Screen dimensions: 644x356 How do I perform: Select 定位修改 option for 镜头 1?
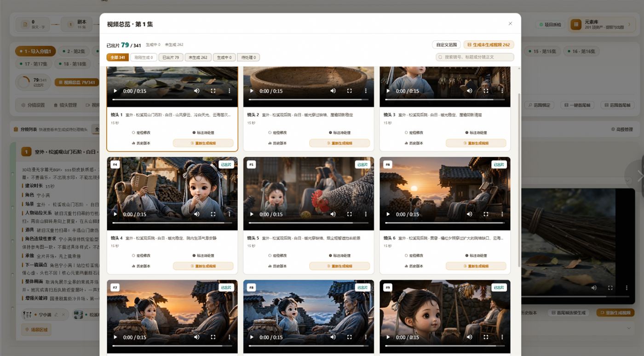(141, 133)
